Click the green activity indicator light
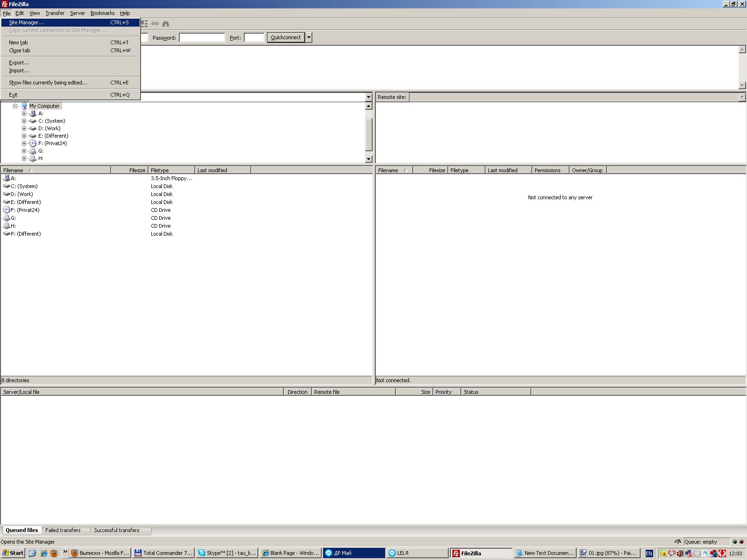The height and width of the screenshot is (560, 747). click(x=735, y=542)
